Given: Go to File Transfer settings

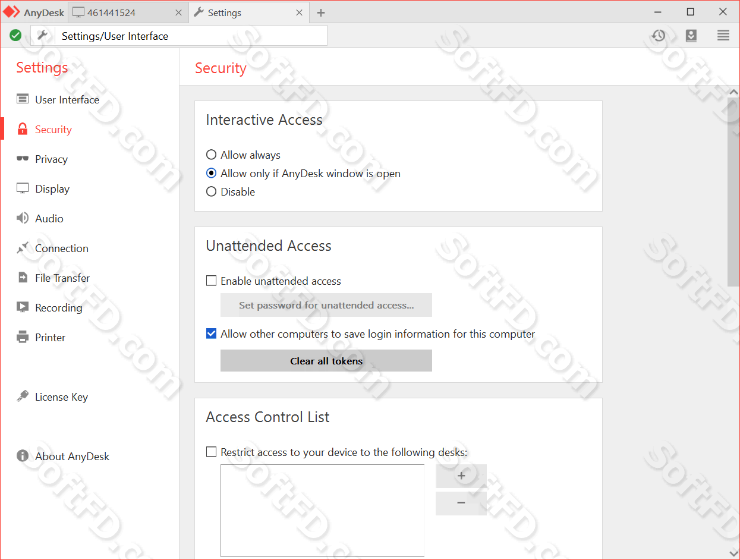Looking at the screenshot, I should (x=62, y=278).
